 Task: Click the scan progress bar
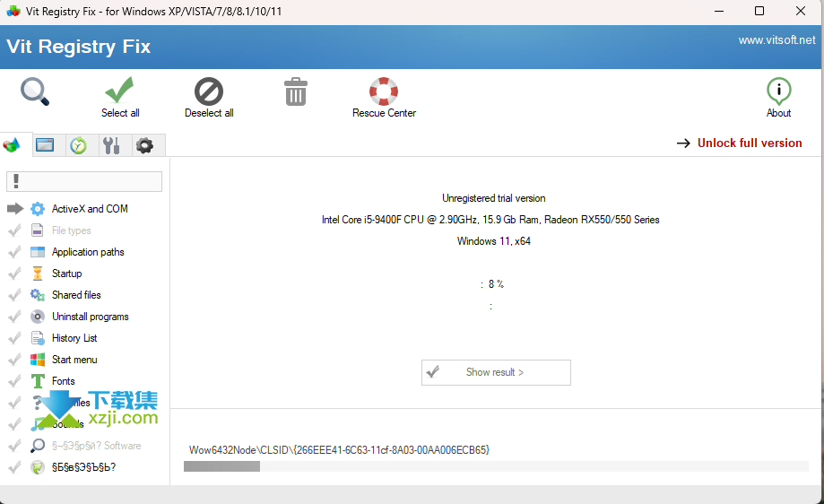coord(496,466)
